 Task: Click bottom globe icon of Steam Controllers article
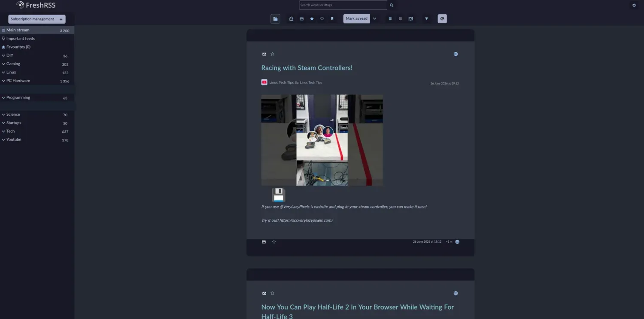click(x=457, y=242)
